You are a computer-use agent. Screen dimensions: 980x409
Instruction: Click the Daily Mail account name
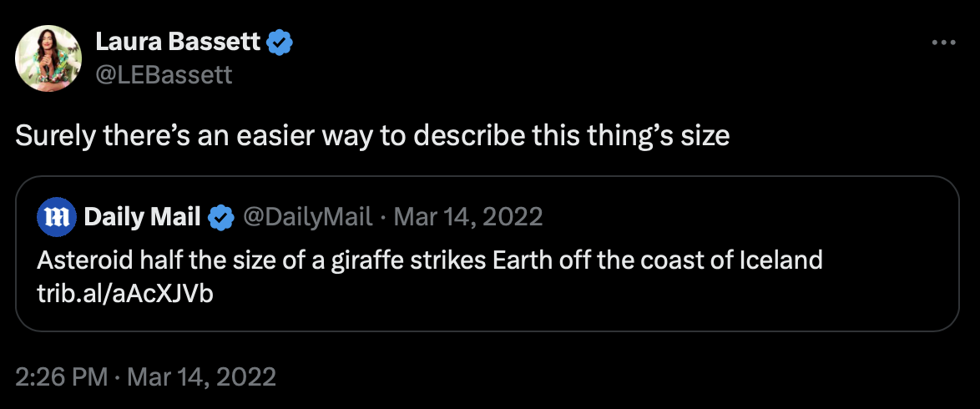(143, 218)
